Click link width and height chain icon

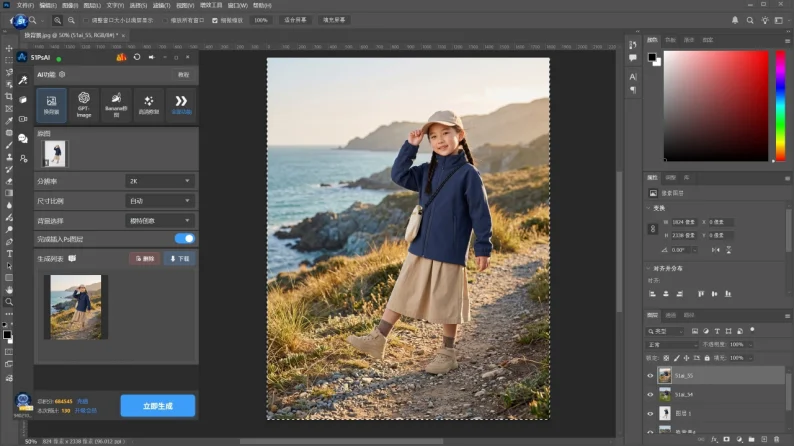[x=652, y=229]
